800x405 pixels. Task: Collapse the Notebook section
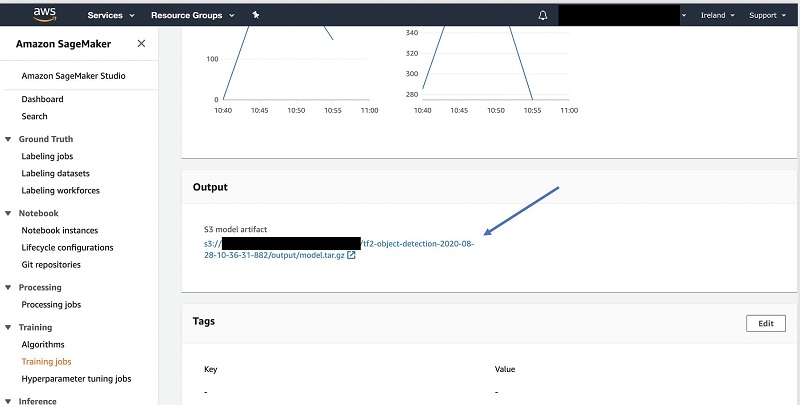pos(8,213)
